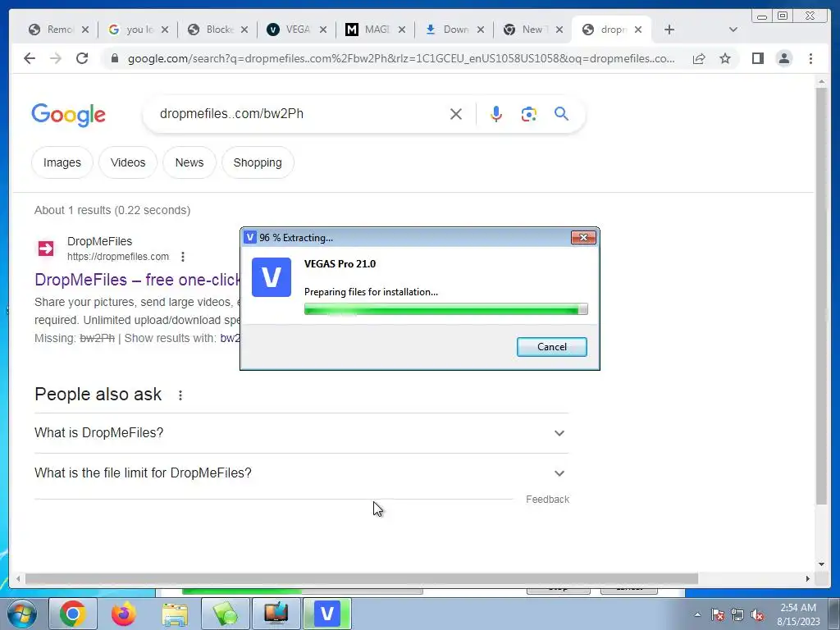Click the extraction progress bar
This screenshot has width=840, height=630.
point(445,309)
